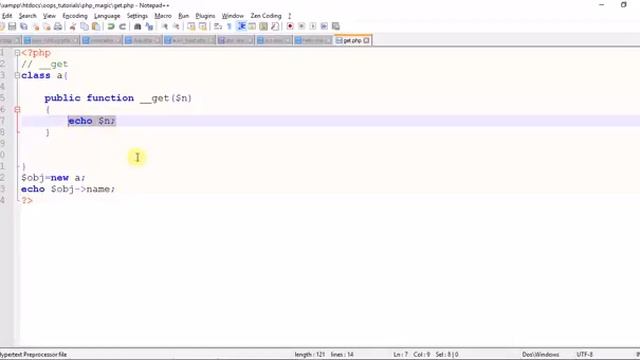
Task: Click the 'echo $obj->name;' code line
Action: click(68, 189)
